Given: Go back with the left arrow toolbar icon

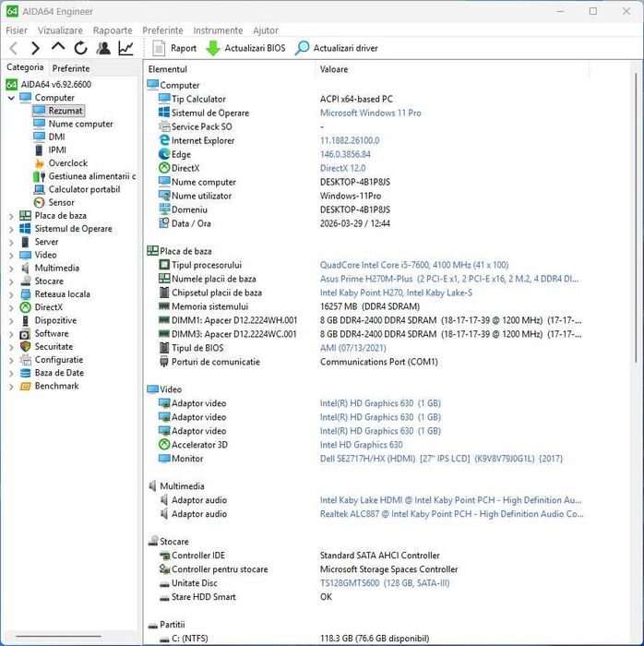Looking at the screenshot, I should [14, 48].
